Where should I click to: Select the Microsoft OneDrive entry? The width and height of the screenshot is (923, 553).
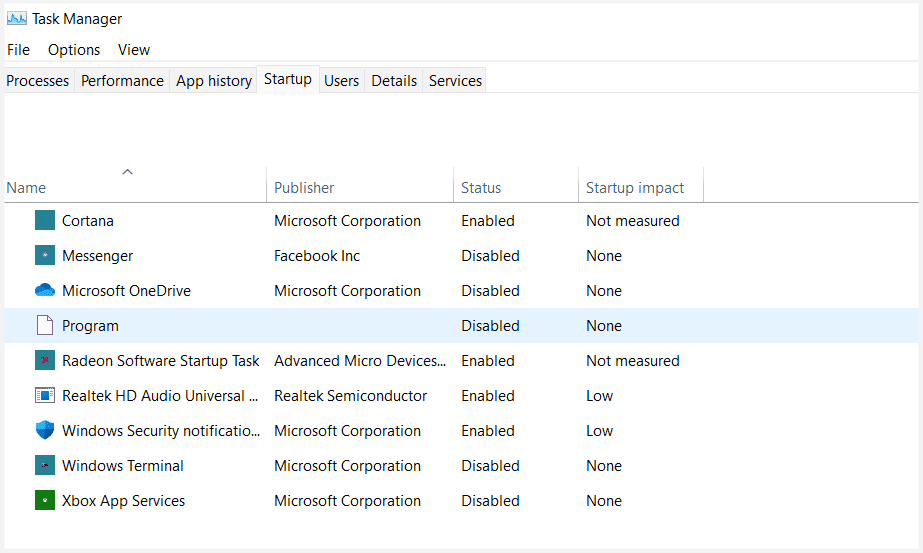pyautogui.click(x=127, y=290)
